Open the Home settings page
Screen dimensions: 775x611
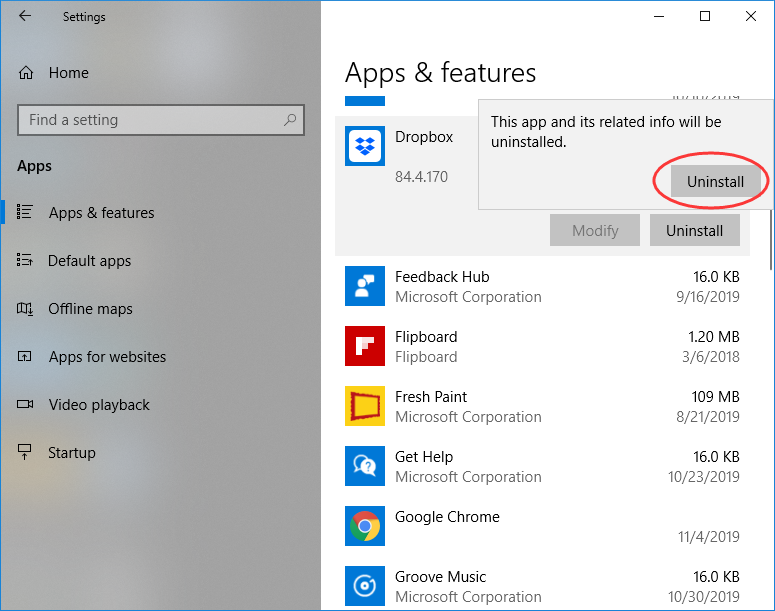tap(69, 73)
